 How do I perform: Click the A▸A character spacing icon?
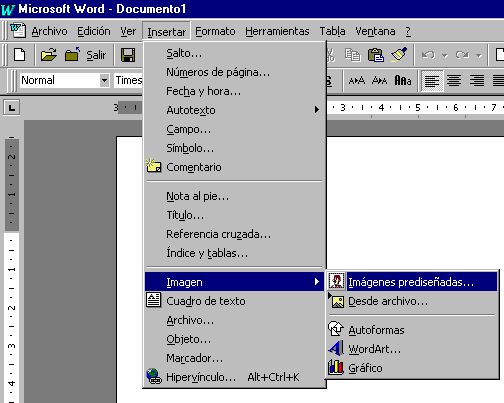(357, 81)
